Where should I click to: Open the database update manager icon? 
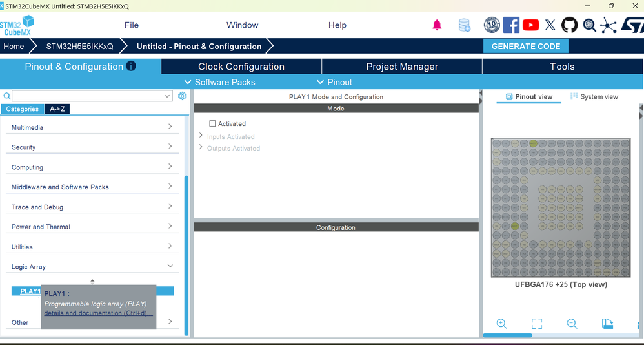click(x=465, y=25)
